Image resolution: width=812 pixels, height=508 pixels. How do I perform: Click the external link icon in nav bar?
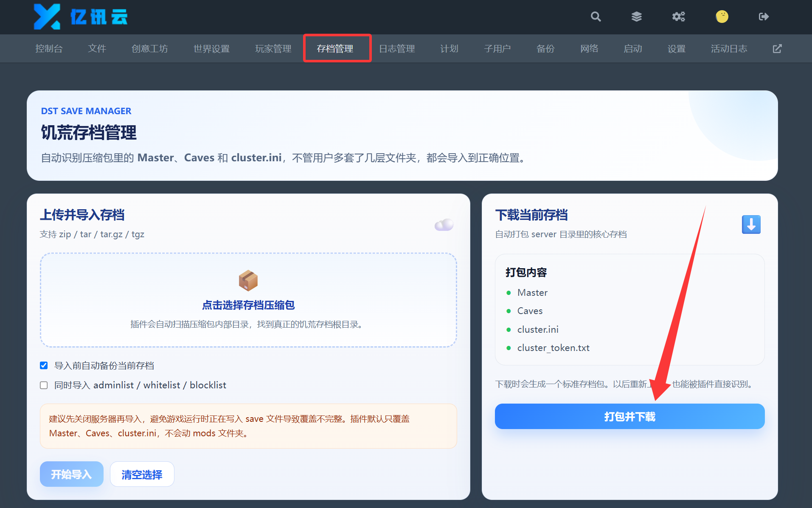pos(777,49)
